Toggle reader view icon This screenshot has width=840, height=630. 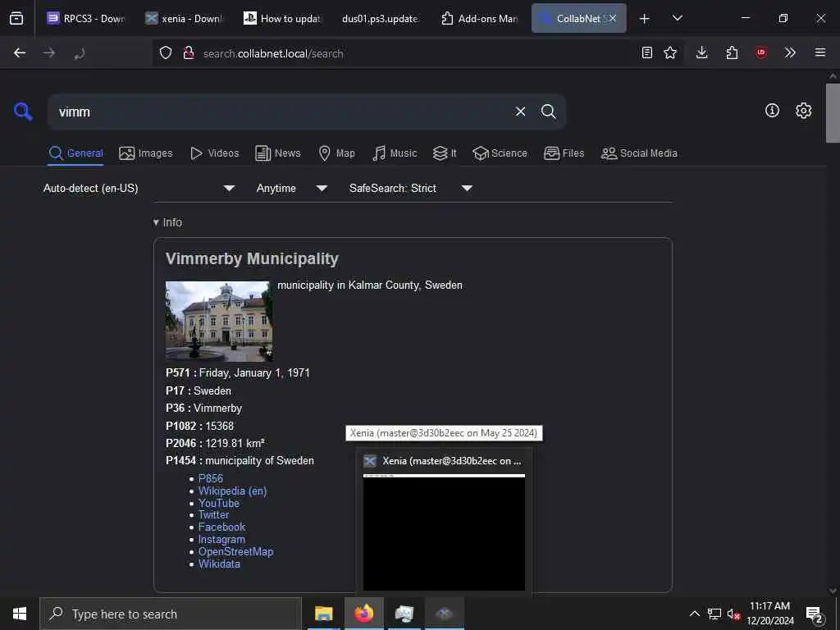[x=647, y=52]
